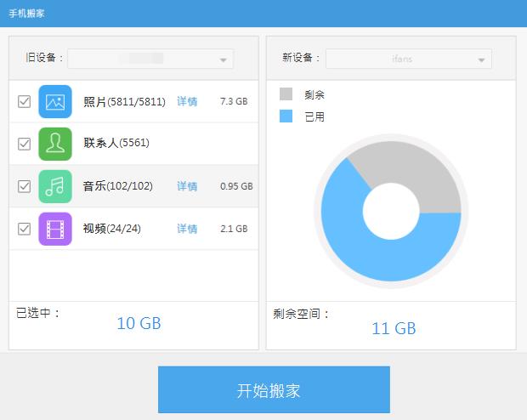Click the 11 GB remaining space value

click(x=394, y=328)
